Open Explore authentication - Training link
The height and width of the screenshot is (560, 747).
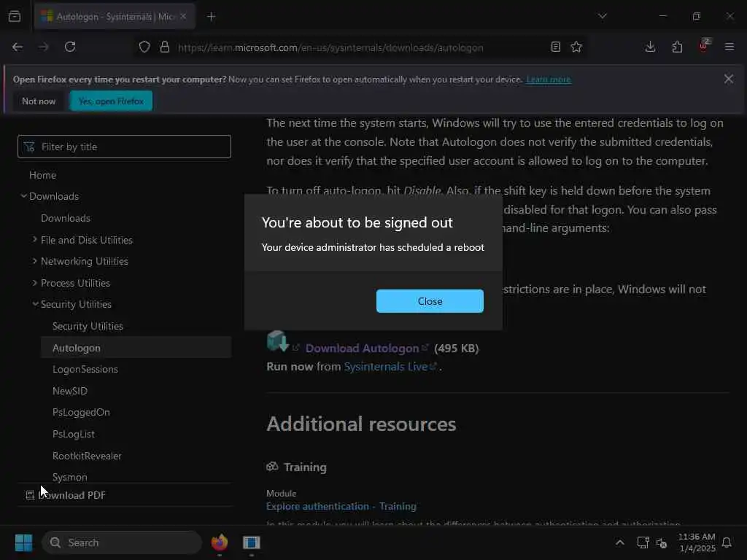pos(341,506)
